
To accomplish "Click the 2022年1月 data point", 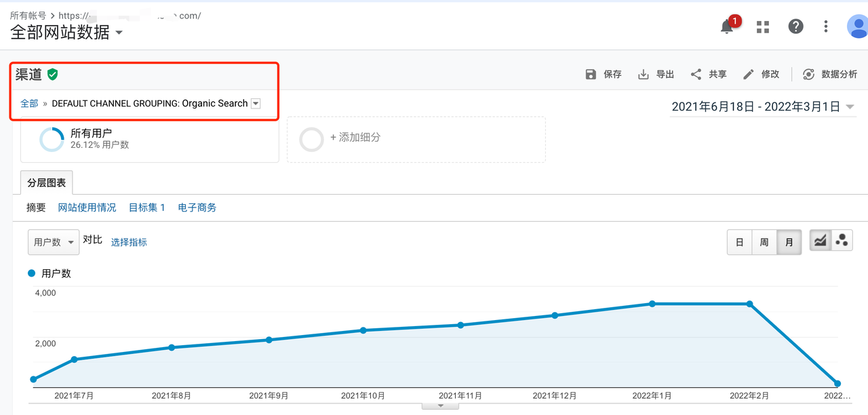I will click(652, 304).
